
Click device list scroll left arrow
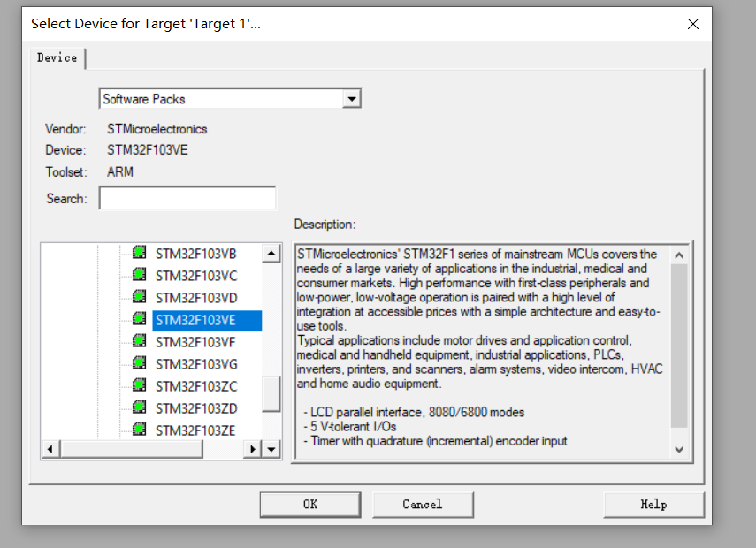pos(50,449)
